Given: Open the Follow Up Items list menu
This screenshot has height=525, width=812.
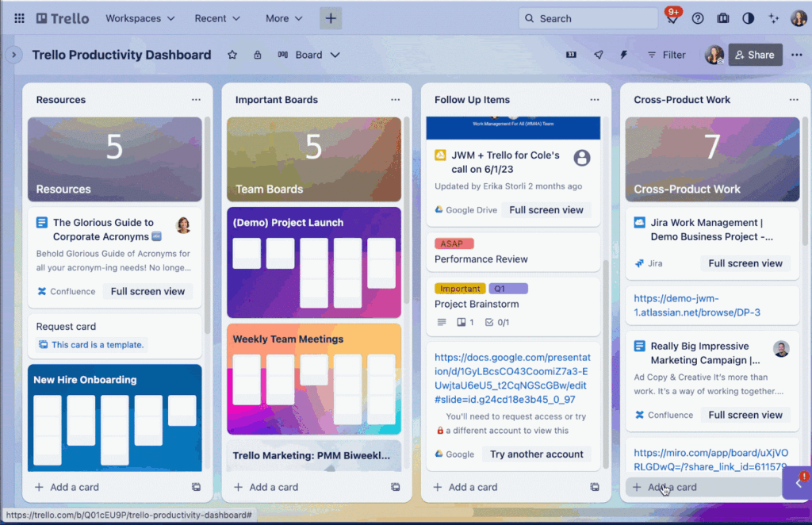Looking at the screenshot, I should coord(594,100).
